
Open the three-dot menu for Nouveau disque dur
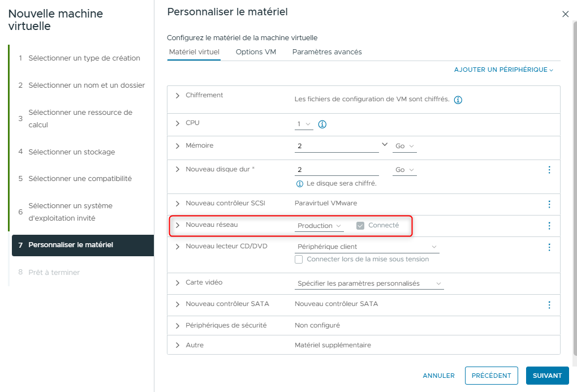point(549,170)
